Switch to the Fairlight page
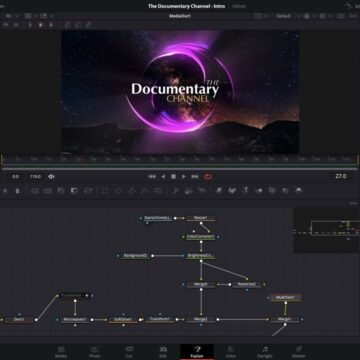 coord(265,352)
